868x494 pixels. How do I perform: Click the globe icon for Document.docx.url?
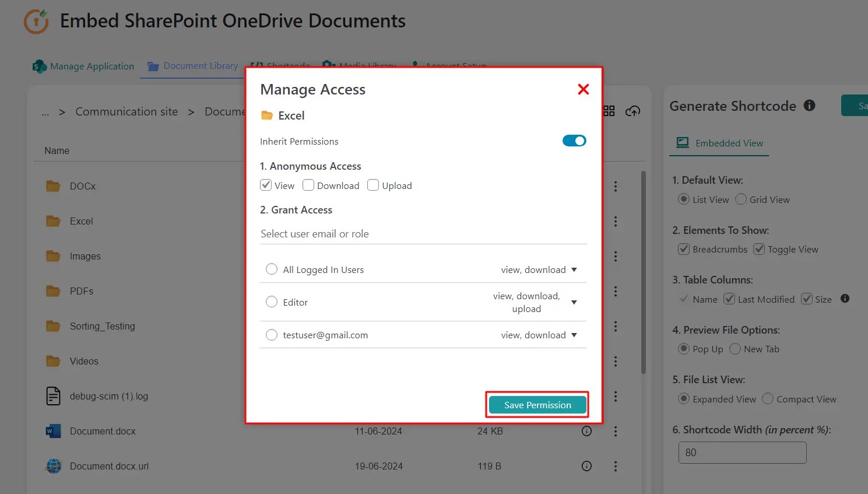pyautogui.click(x=53, y=466)
